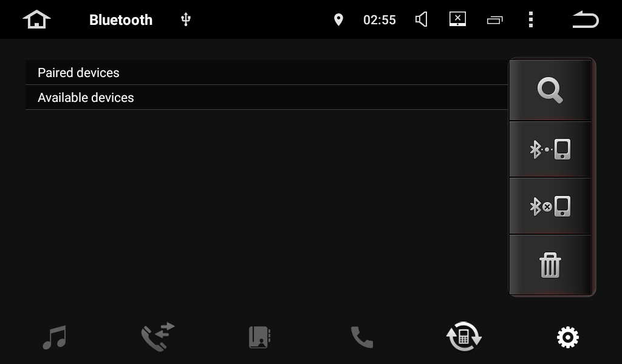The width and height of the screenshot is (622, 364).
Task: Open Bluetooth settings gear
Action: coord(568,337)
